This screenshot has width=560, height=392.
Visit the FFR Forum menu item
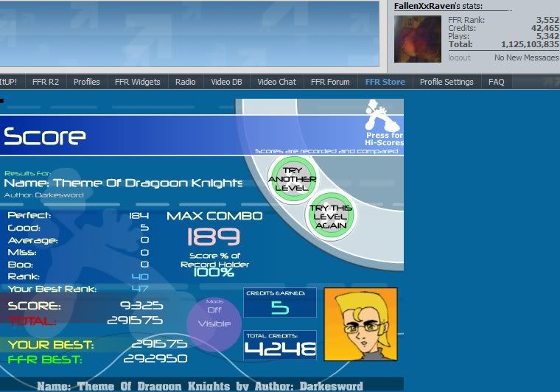330,82
